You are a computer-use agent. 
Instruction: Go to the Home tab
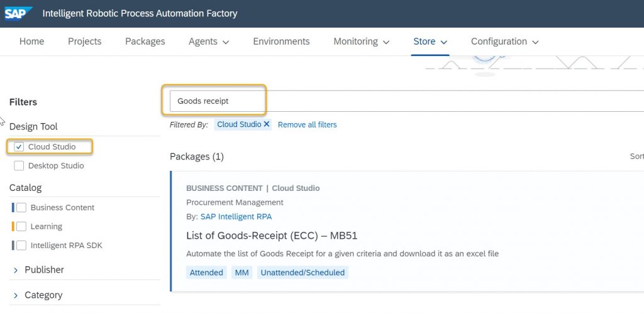pos(31,41)
